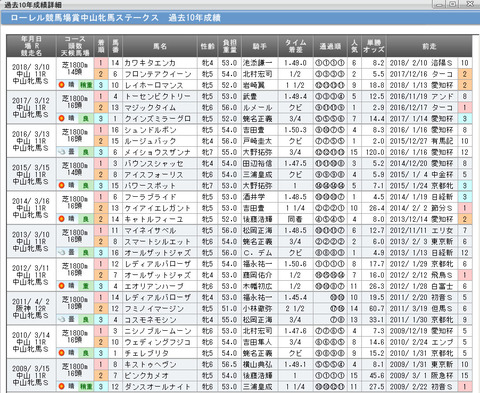Select horse name シュンドルボン
The image size is (480, 393).
tap(150, 130)
